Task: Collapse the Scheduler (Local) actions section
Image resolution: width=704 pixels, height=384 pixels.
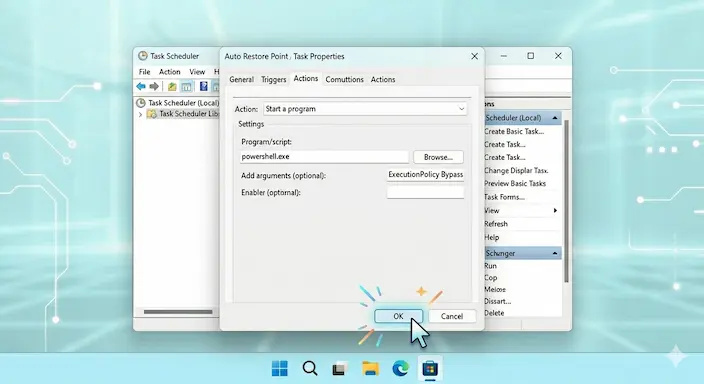Action: point(555,118)
